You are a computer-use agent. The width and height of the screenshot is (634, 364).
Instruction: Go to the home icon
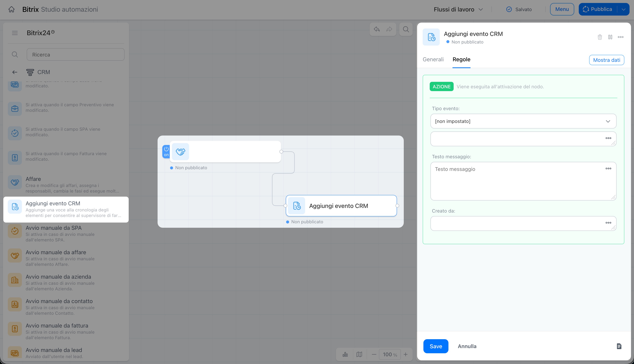tap(11, 9)
